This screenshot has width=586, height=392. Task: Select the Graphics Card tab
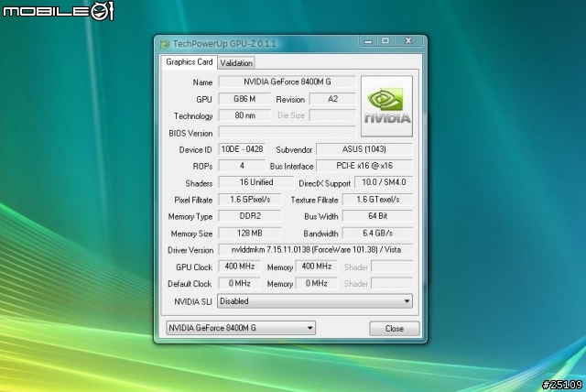coord(190,62)
